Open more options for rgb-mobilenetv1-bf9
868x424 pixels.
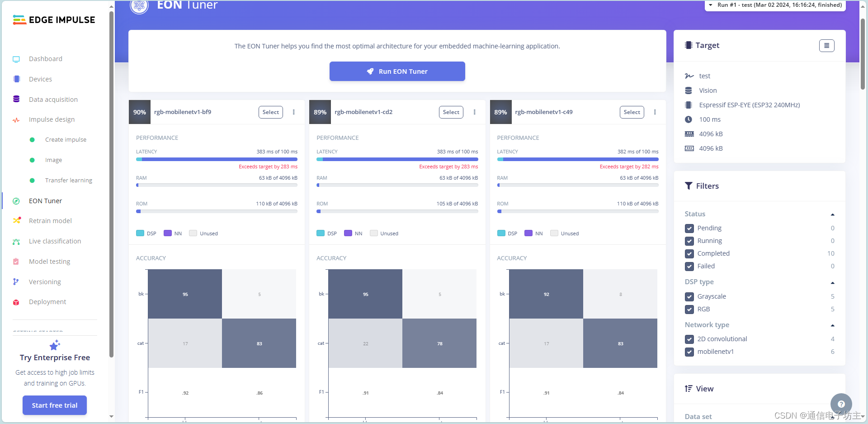click(294, 112)
